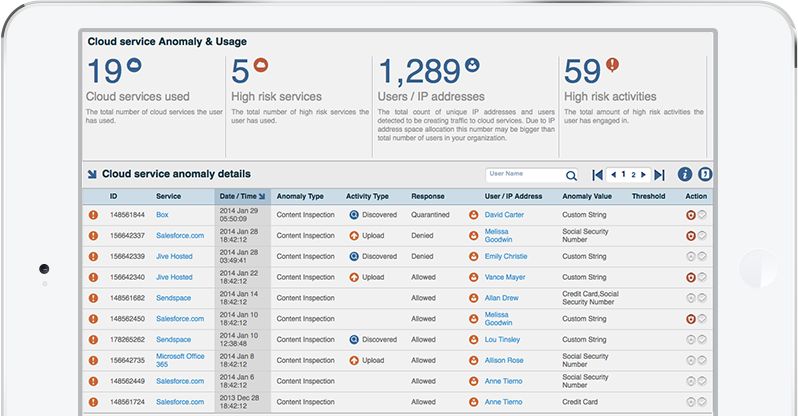Click the 'Cloud services used' heading

point(137,96)
